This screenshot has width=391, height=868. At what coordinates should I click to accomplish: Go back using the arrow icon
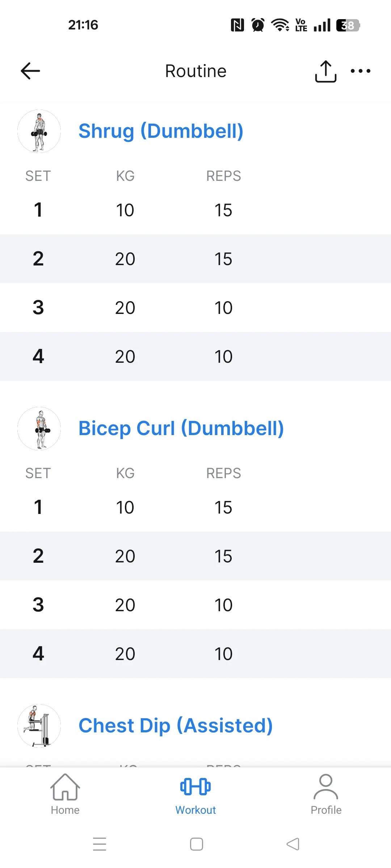30,71
